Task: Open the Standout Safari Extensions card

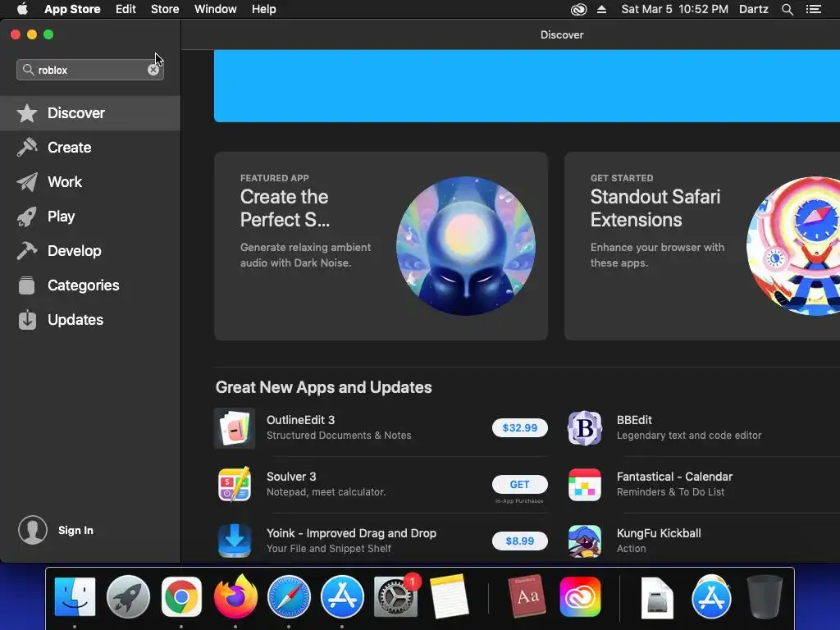Action: pyautogui.click(x=702, y=246)
